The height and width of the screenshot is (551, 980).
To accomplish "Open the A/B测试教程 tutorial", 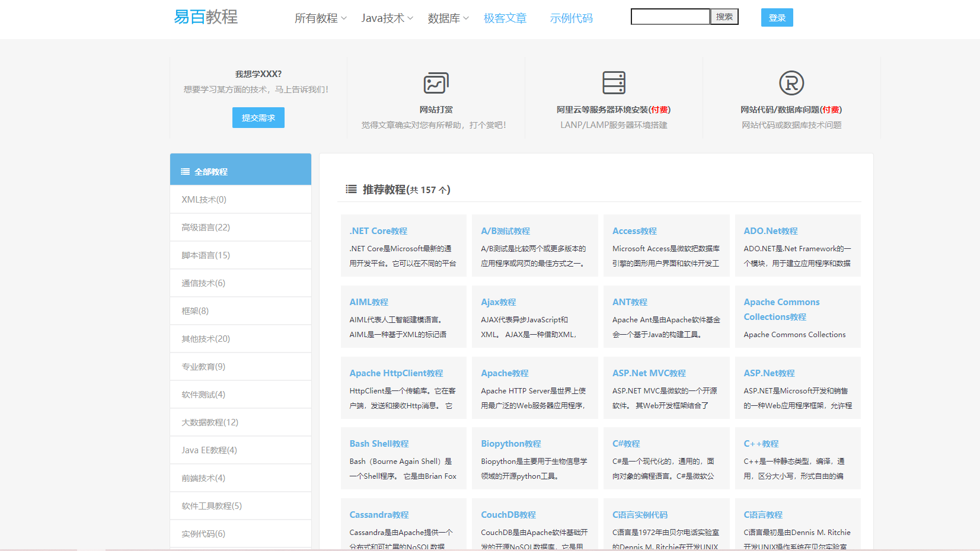I will (505, 231).
